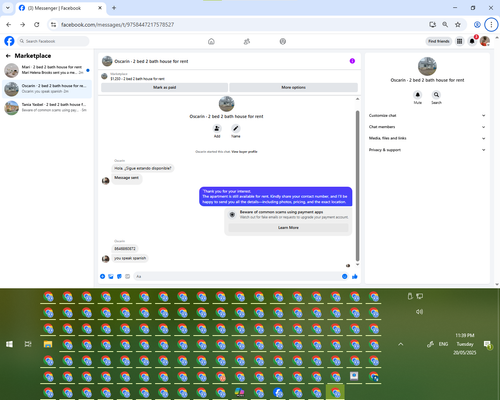
Task: Open the Windows notification center icon
Action: [x=488, y=345]
